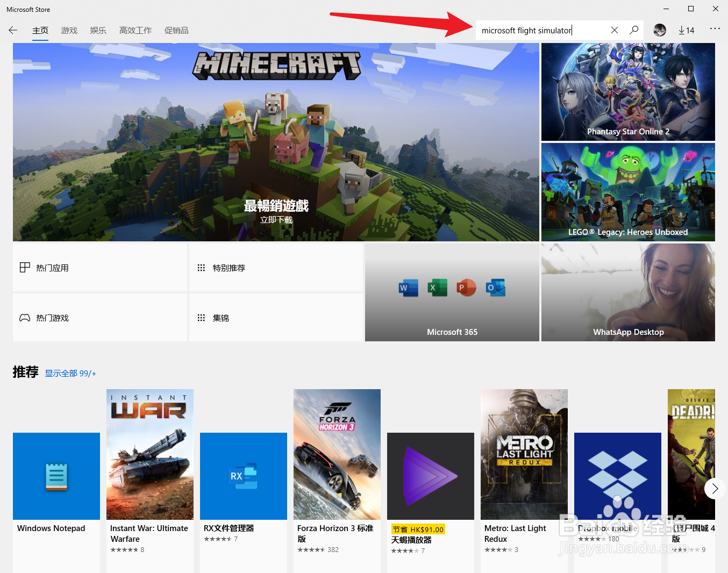728x573 pixels.
Task: Open the user account avatar
Action: [660, 30]
